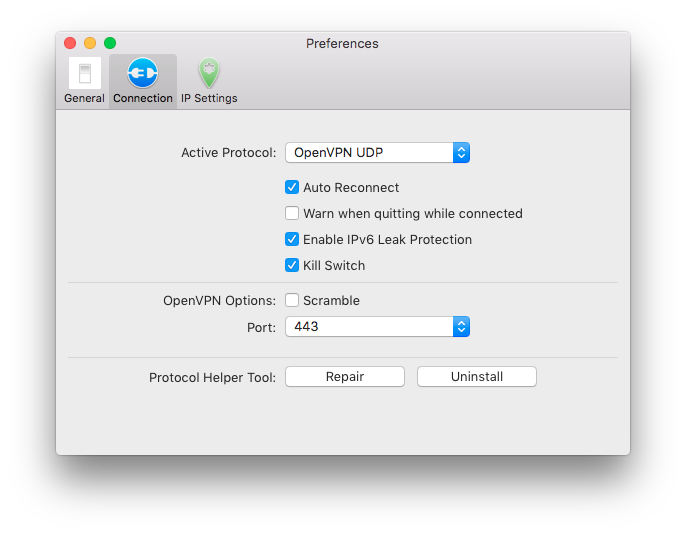This screenshot has height=535, width=686.
Task: Enable the Scramble OpenVPN option
Action: tap(292, 300)
